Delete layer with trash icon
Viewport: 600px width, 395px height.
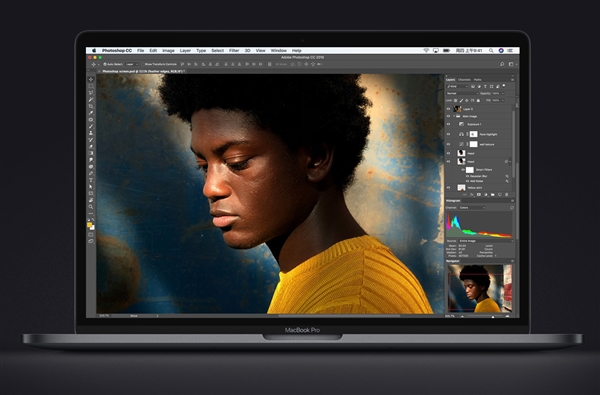507,194
